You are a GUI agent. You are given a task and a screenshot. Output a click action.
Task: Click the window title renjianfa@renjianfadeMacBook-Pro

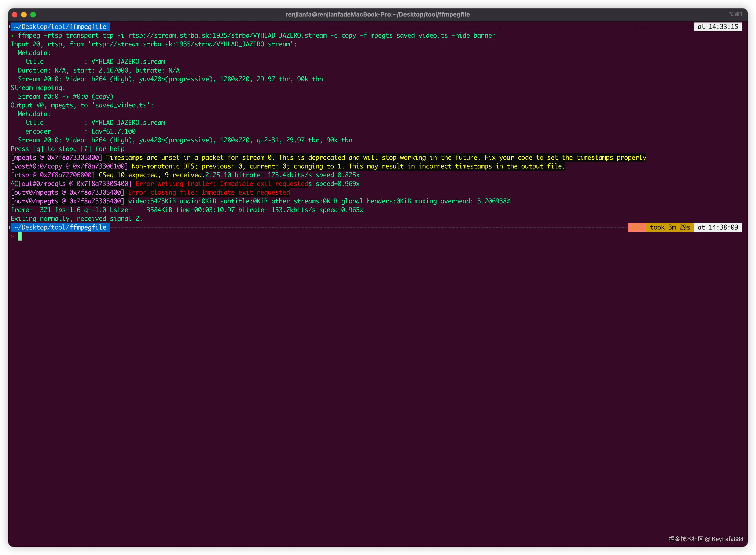378,14
